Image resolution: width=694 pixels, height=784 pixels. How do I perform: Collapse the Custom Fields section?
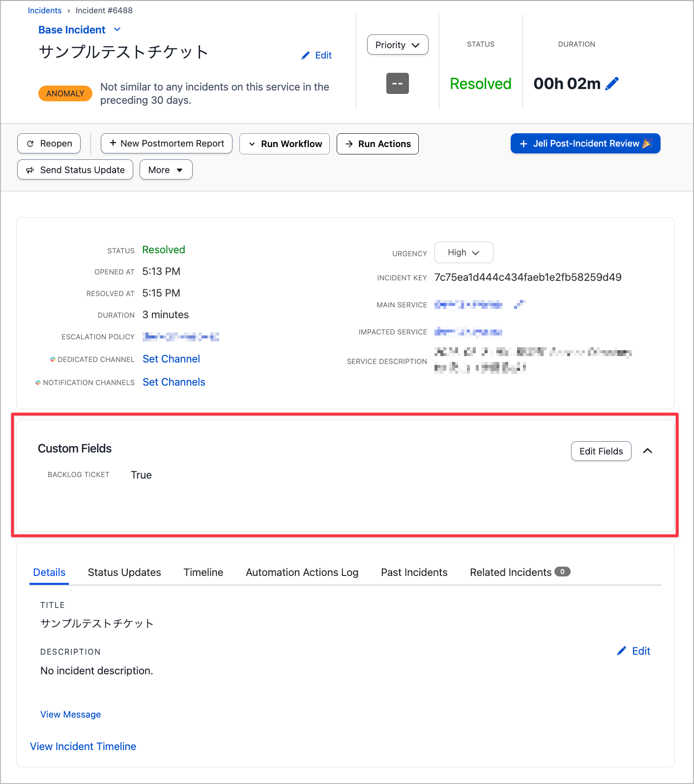point(648,451)
